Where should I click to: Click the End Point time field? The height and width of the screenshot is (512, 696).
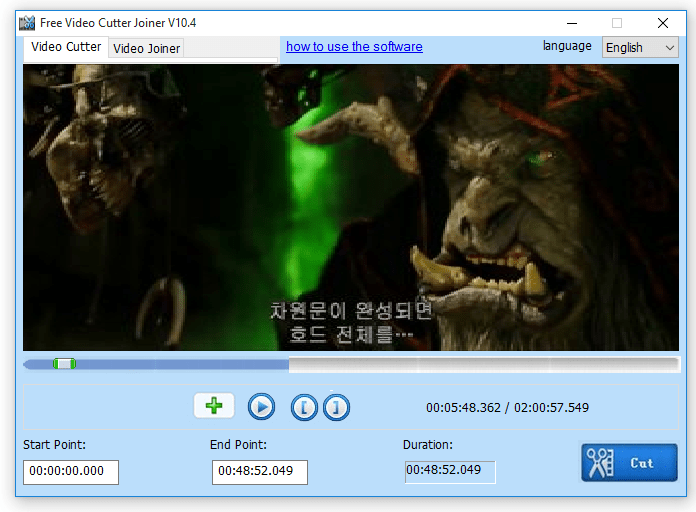click(x=260, y=472)
